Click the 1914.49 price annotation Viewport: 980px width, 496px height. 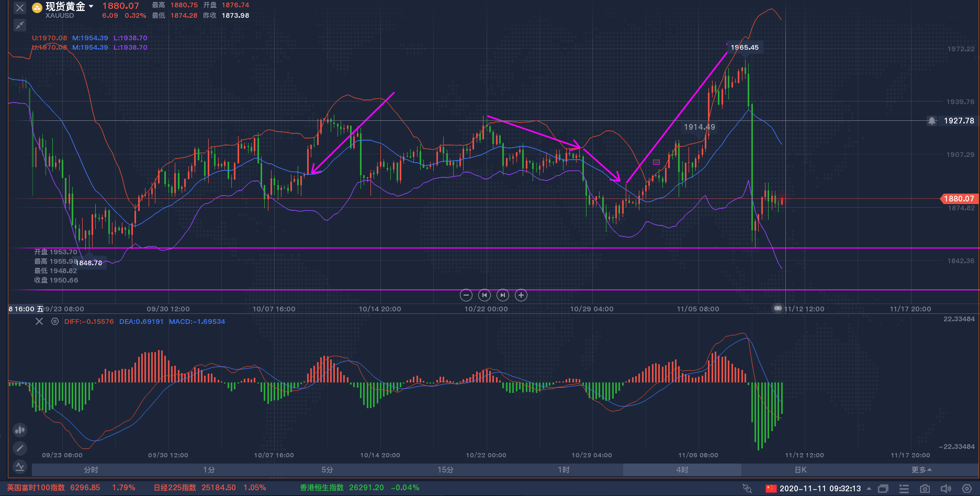tap(700, 127)
